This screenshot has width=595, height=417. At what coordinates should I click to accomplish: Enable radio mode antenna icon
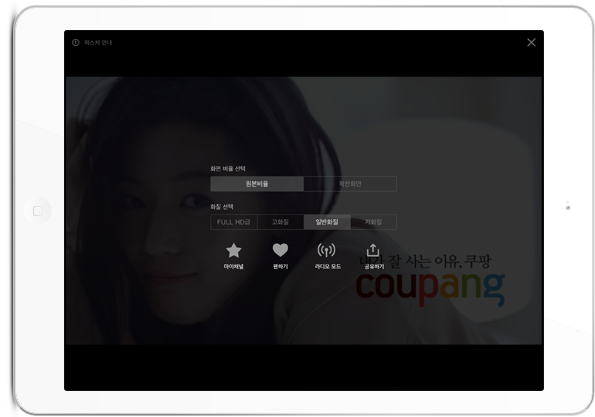(326, 250)
